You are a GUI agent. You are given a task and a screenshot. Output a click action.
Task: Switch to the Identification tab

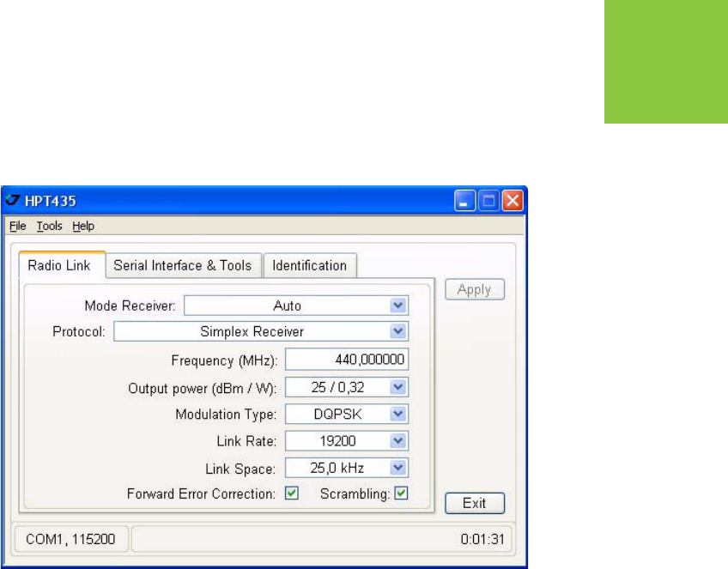[310, 265]
